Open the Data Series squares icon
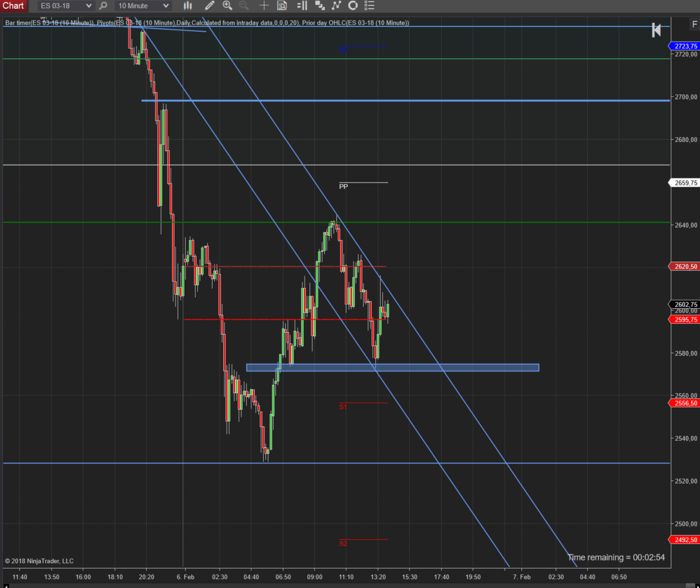 point(319,6)
